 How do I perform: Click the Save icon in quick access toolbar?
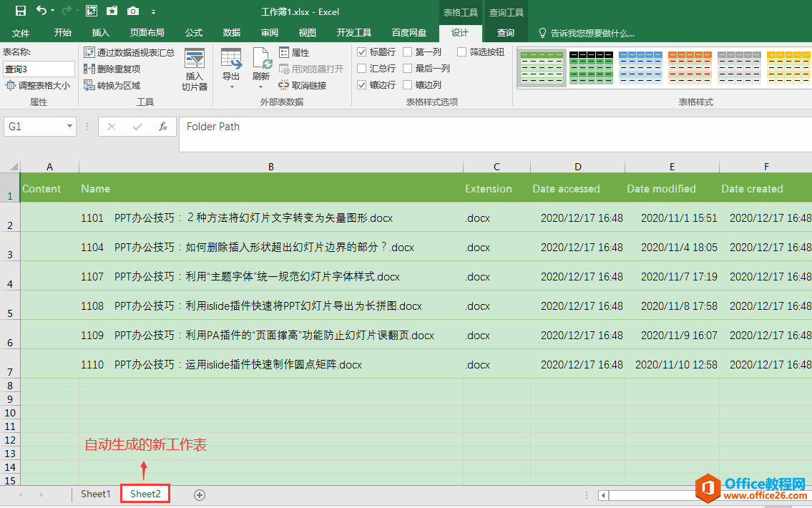(x=21, y=11)
